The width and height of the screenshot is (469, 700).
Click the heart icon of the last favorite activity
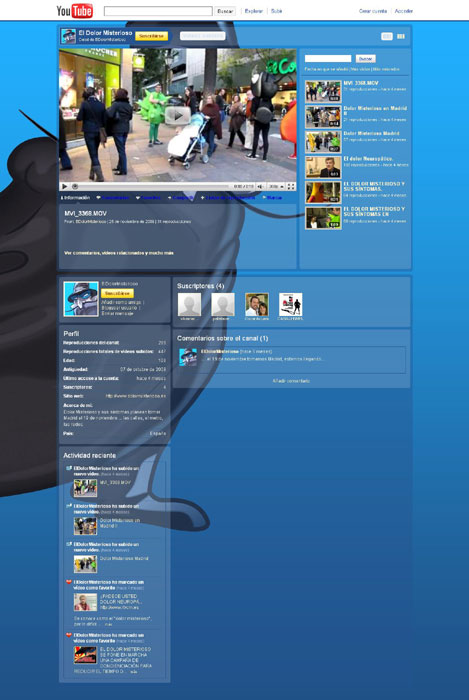(69, 635)
